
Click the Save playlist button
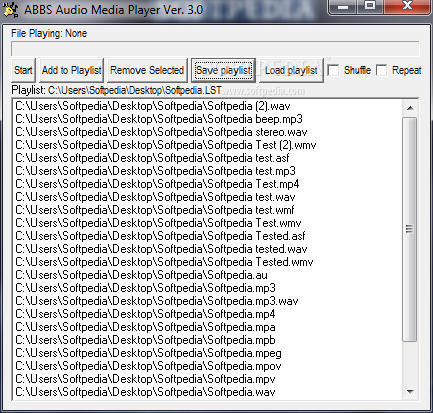point(223,70)
